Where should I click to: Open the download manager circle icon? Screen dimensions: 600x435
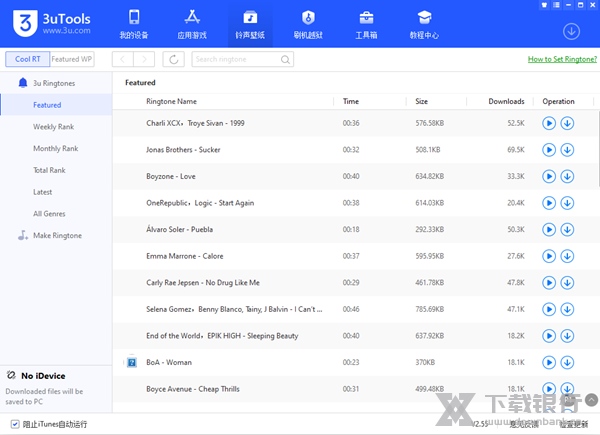[x=571, y=31]
